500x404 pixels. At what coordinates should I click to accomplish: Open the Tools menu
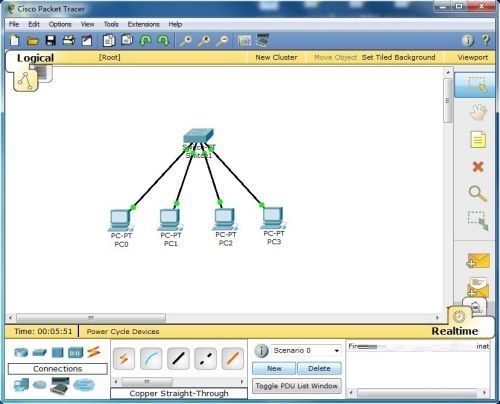click(111, 24)
